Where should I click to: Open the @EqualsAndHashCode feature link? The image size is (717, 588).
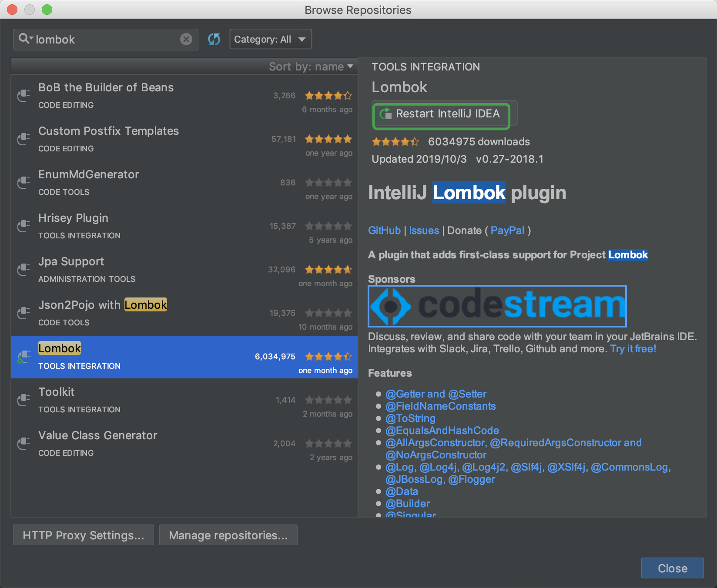click(x=442, y=431)
